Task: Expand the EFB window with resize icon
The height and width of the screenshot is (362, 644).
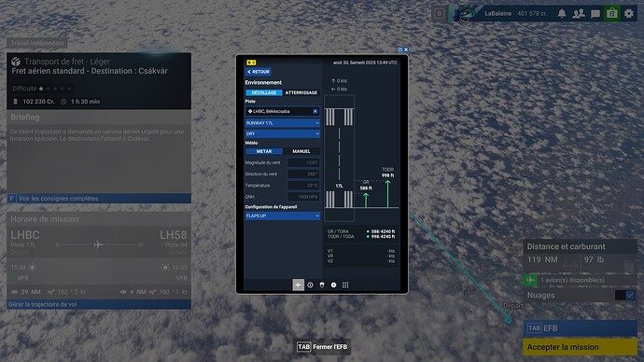Action: pos(400,49)
